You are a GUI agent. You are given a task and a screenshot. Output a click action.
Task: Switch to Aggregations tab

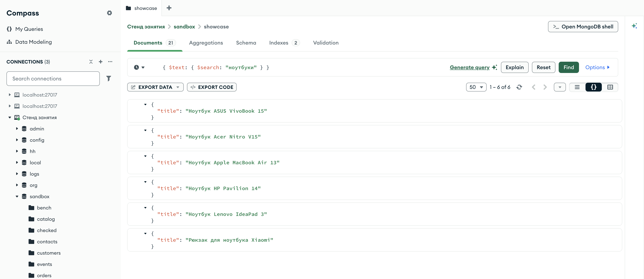tap(206, 43)
